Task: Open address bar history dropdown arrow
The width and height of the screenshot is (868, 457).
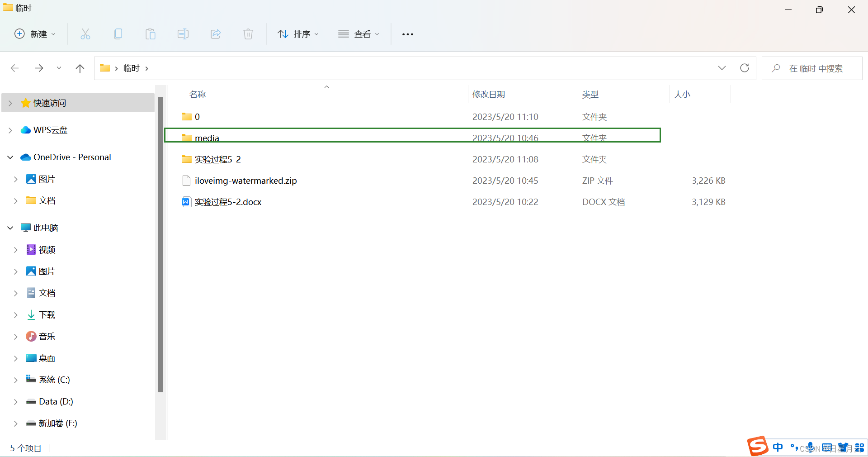Action: pos(722,68)
